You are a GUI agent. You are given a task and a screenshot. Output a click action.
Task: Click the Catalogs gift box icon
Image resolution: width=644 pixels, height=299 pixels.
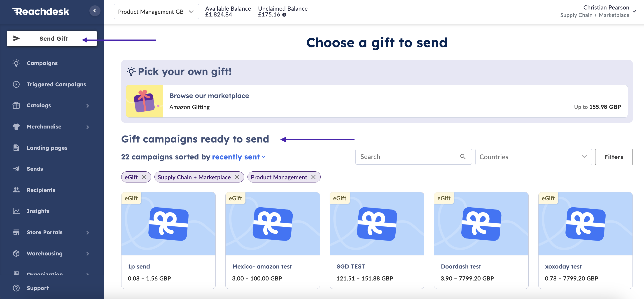pyautogui.click(x=16, y=105)
